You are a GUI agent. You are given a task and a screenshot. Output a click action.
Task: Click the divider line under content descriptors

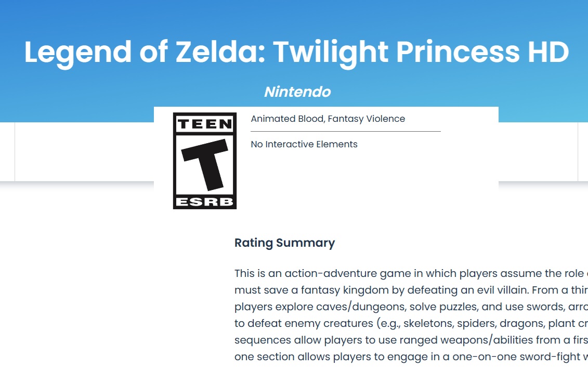point(346,132)
